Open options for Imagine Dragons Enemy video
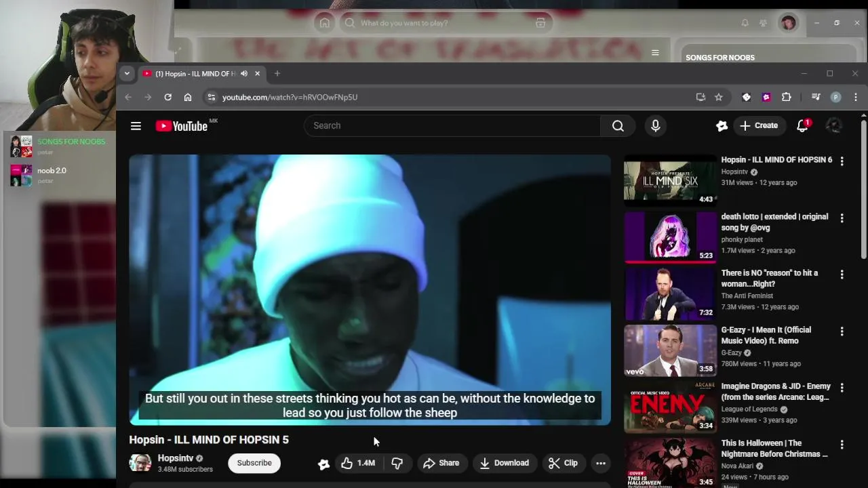 [842, 388]
